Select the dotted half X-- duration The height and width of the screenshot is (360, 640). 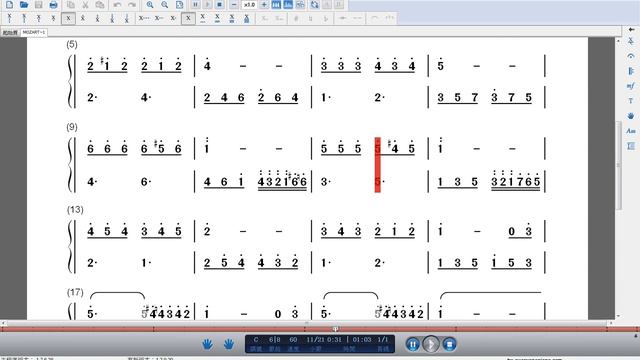click(x=159, y=18)
